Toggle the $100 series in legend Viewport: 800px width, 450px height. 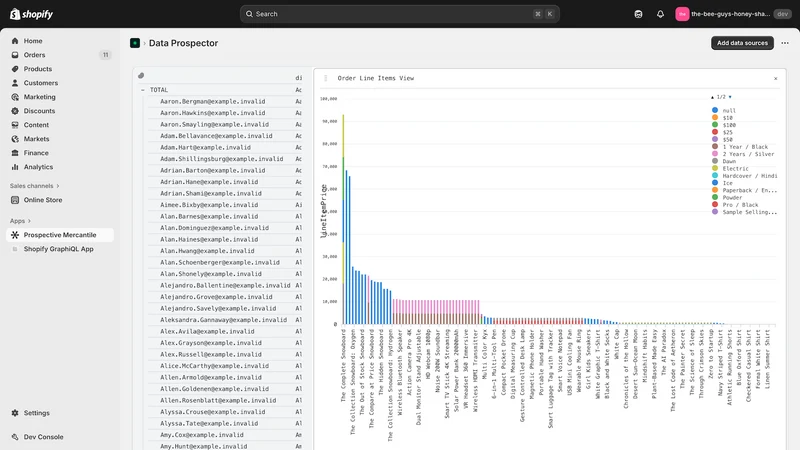[x=724, y=124]
